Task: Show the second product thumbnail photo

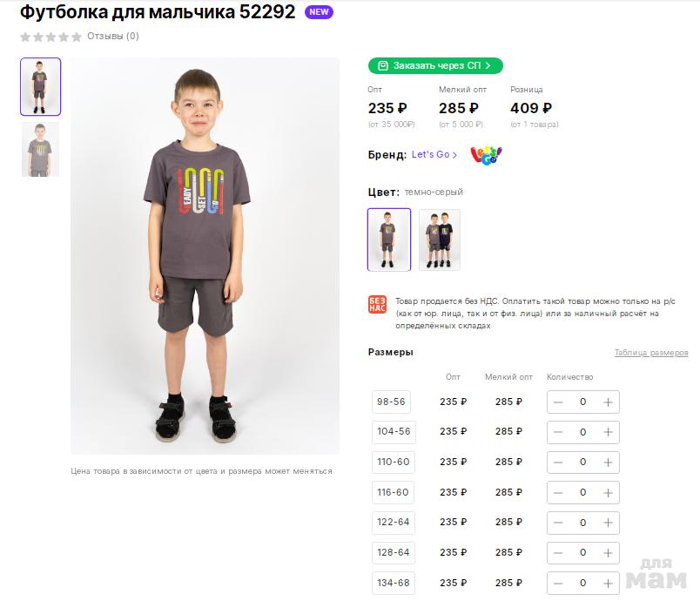Action: pyautogui.click(x=40, y=150)
